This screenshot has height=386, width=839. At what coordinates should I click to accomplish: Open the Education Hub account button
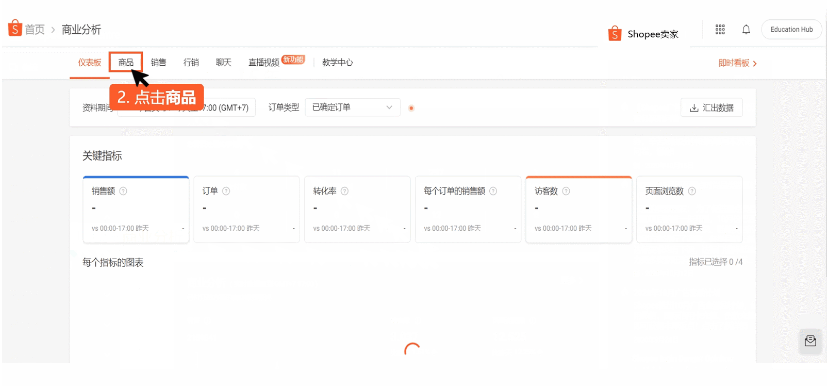(791, 29)
